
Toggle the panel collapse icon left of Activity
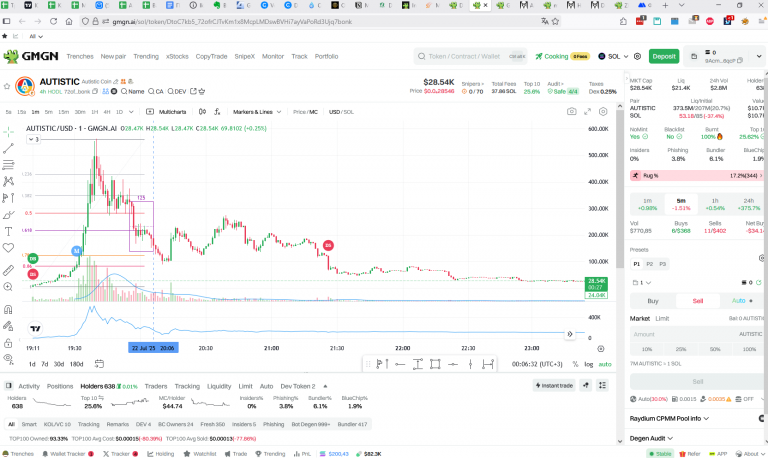(8, 386)
